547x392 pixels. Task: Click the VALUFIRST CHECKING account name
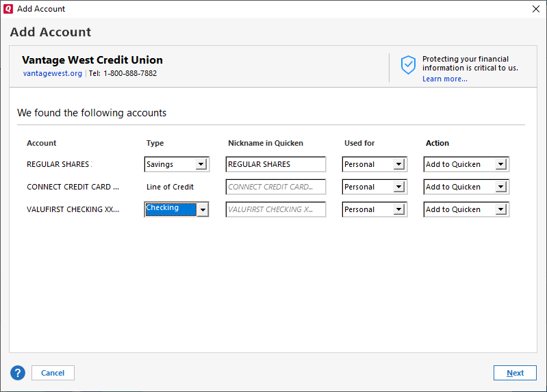pos(73,209)
